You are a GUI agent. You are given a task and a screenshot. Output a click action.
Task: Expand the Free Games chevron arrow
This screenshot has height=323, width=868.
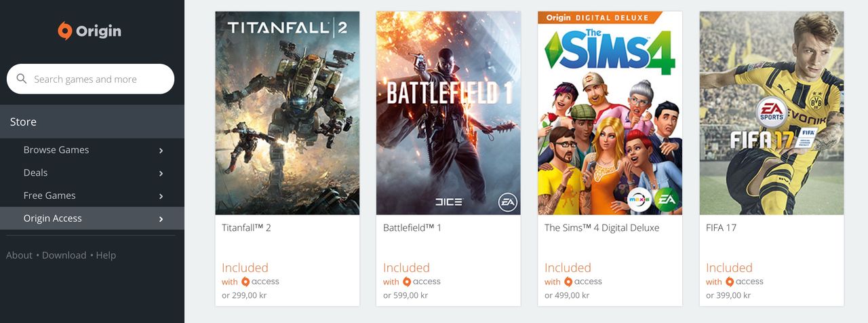pyautogui.click(x=161, y=196)
